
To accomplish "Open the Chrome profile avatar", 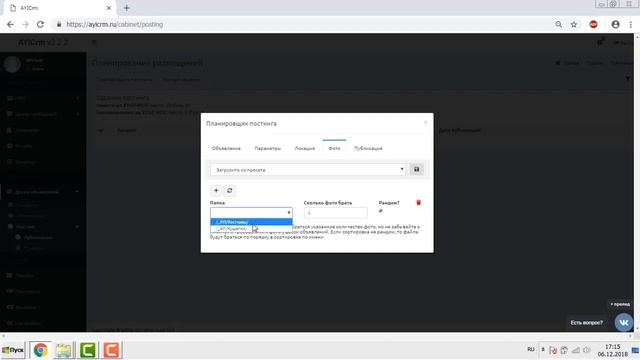I will pos(616,24).
